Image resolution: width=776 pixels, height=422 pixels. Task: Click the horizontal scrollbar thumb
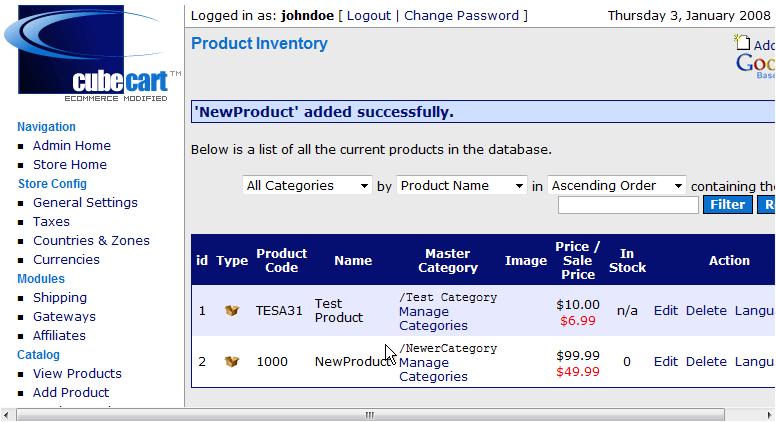370,415
